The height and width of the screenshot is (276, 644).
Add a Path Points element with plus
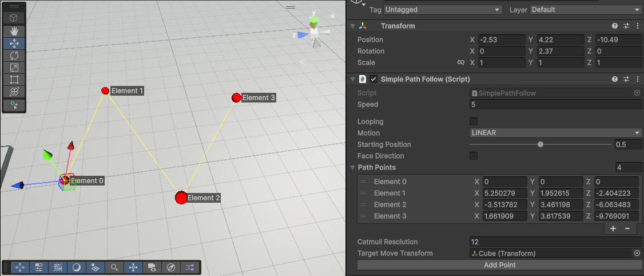[x=613, y=228]
